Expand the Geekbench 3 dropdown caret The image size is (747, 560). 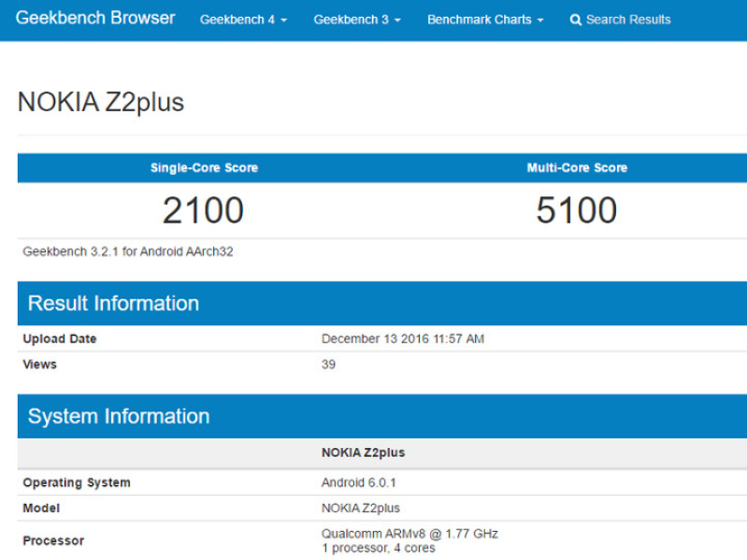point(397,21)
